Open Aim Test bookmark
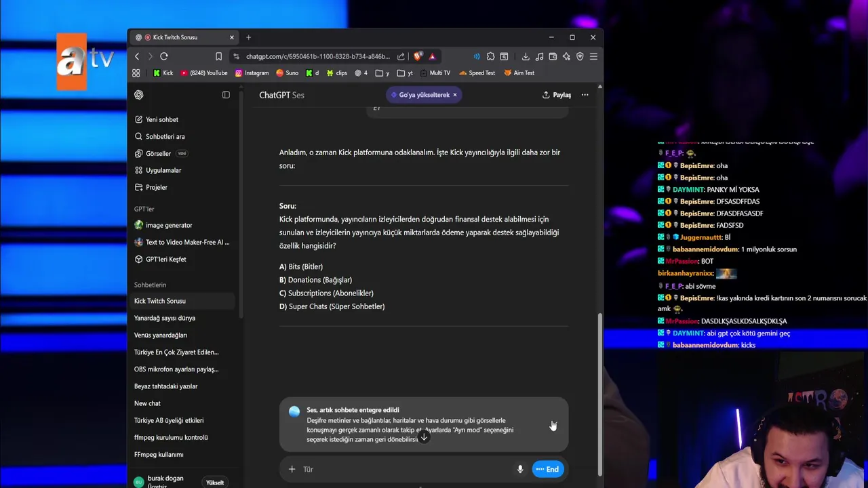The width and height of the screenshot is (868, 488). tap(519, 73)
